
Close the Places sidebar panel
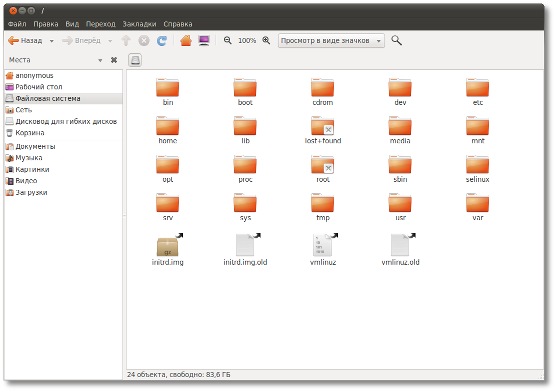114,60
